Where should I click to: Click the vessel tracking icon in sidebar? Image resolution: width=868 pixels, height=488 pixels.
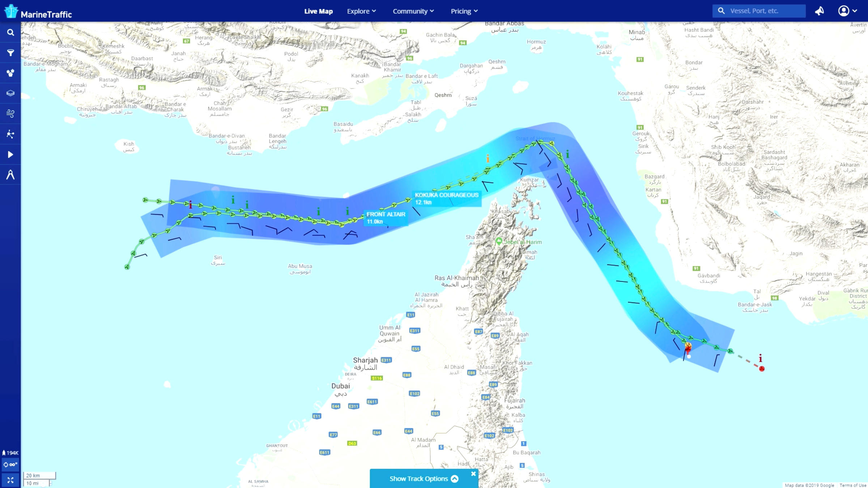tap(10, 133)
